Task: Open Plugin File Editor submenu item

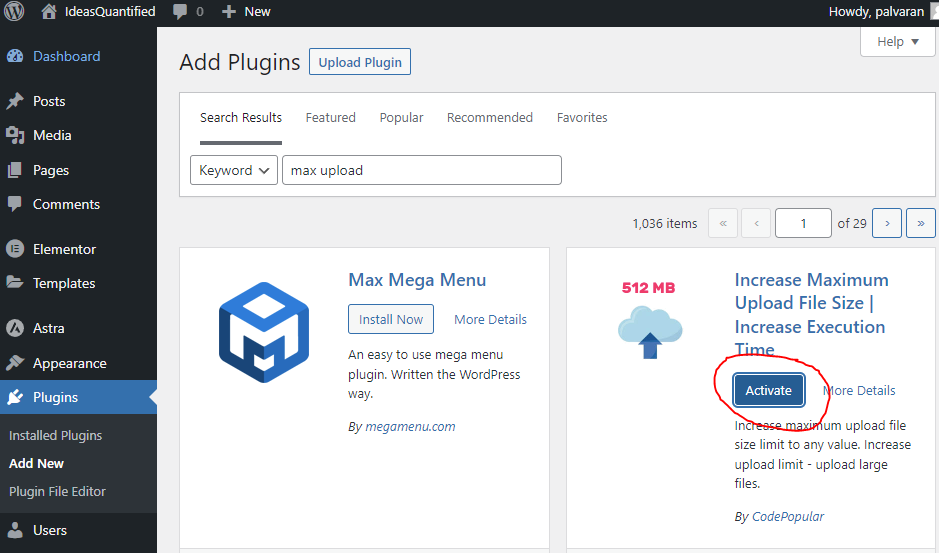Action: pyautogui.click(x=57, y=491)
